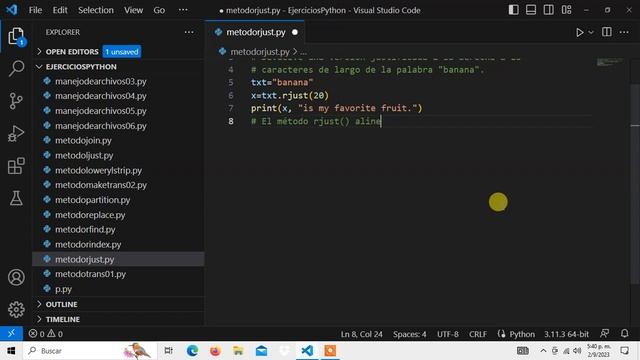This screenshot has height=360, width=640.
Task: Change Spaces: 4 indentation setting
Action: pyautogui.click(x=409, y=334)
